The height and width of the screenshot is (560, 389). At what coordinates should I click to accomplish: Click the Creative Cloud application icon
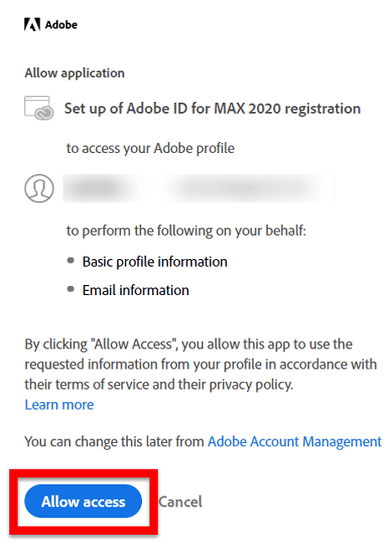pos(39,108)
